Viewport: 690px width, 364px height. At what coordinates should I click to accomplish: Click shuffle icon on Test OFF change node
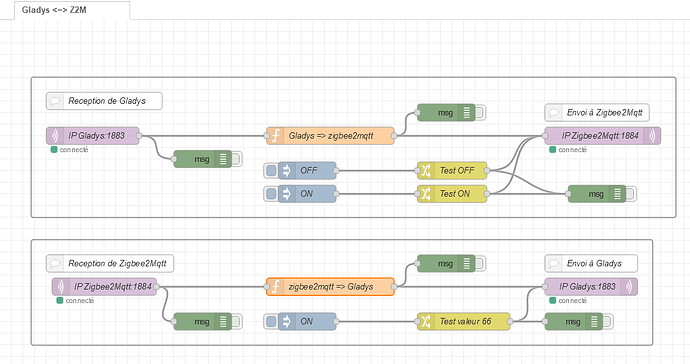click(x=426, y=171)
